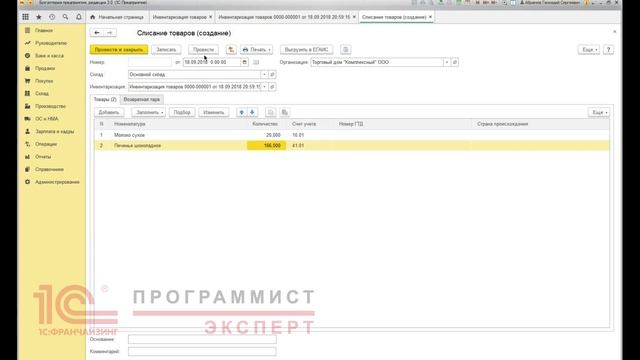Image resolution: width=640 pixels, height=360 pixels.
Task: Click the Основание input field
Action: click(x=202, y=339)
